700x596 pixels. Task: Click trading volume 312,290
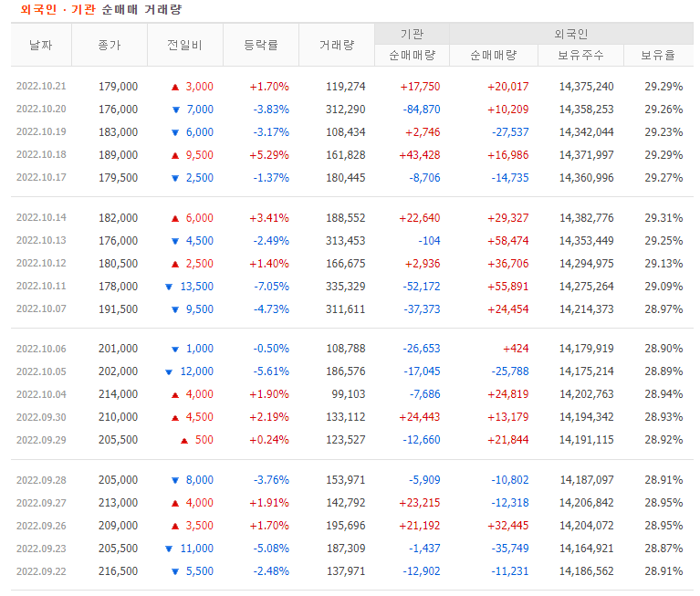(346, 109)
